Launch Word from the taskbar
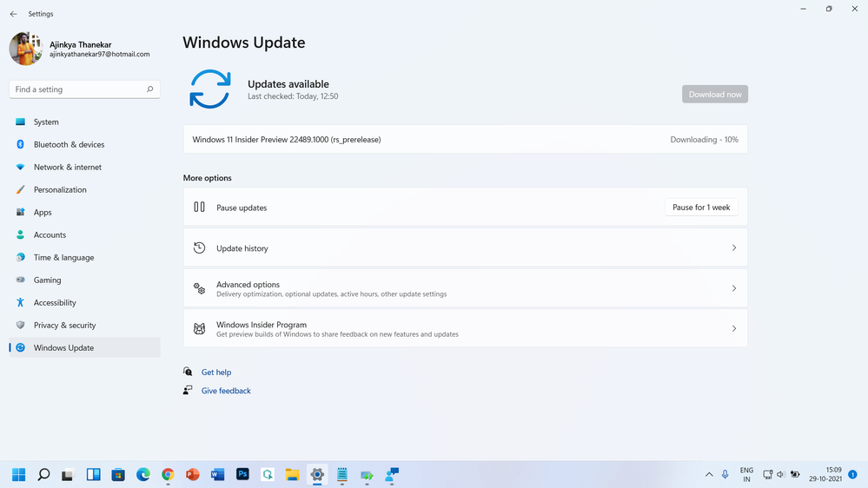868x488 pixels. click(x=217, y=475)
